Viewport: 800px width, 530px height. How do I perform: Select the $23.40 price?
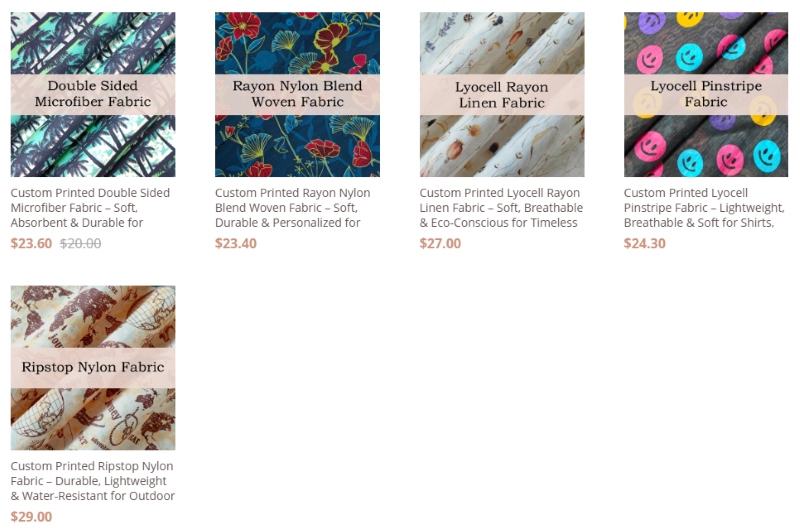point(236,243)
